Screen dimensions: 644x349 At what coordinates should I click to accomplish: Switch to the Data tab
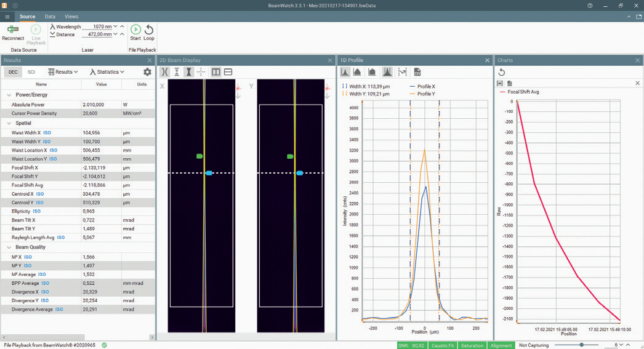coord(50,17)
